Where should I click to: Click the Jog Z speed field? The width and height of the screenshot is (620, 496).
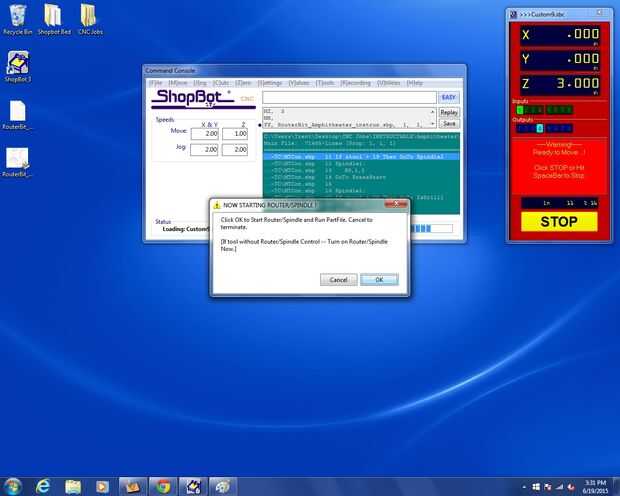coord(235,150)
